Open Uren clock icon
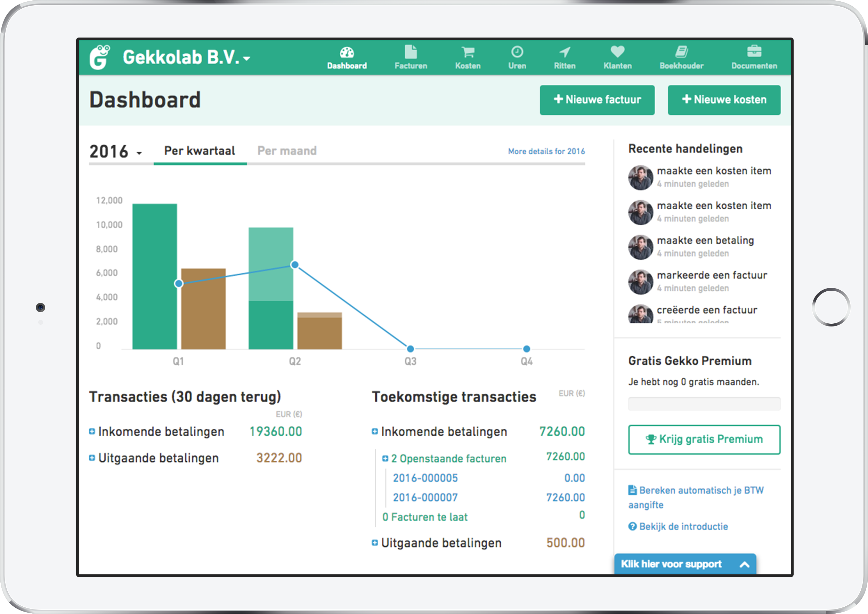Image resolution: width=868 pixels, height=614 pixels. pos(517,52)
